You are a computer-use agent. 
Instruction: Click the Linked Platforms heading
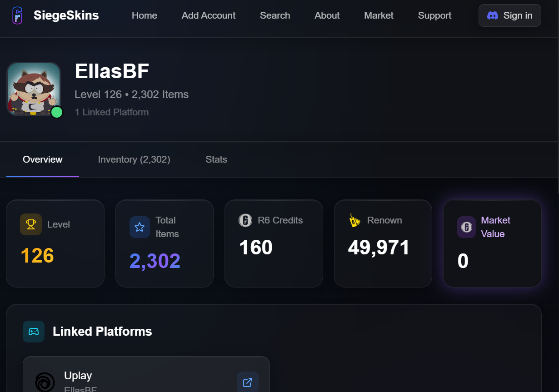(x=102, y=332)
